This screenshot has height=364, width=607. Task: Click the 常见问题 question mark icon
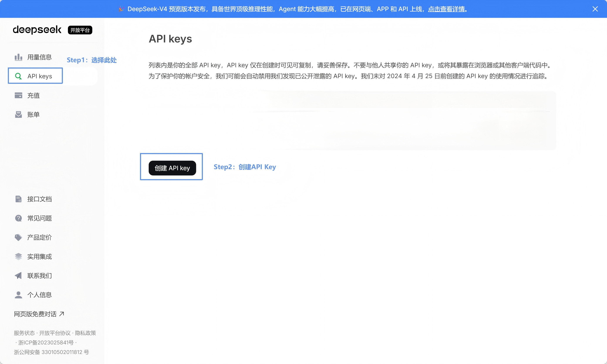click(18, 218)
